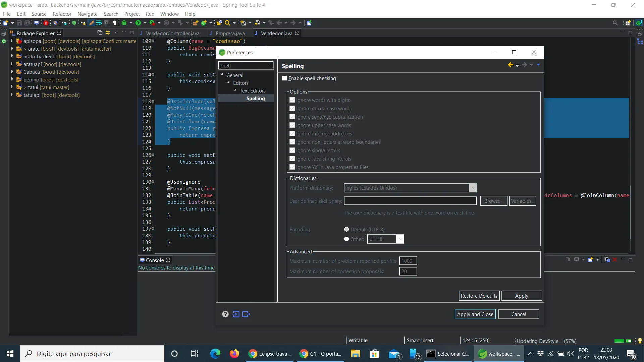Click the Apply and Close button
The image size is (644, 362).
(475, 314)
